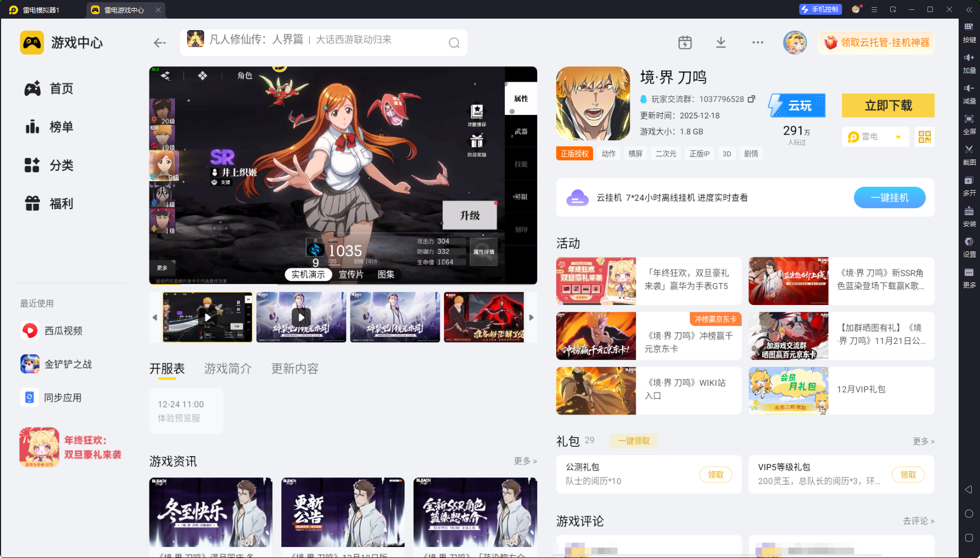980x558 pixels.
Task: Open the 设置 settings icon
Action: tap(969, 248)
